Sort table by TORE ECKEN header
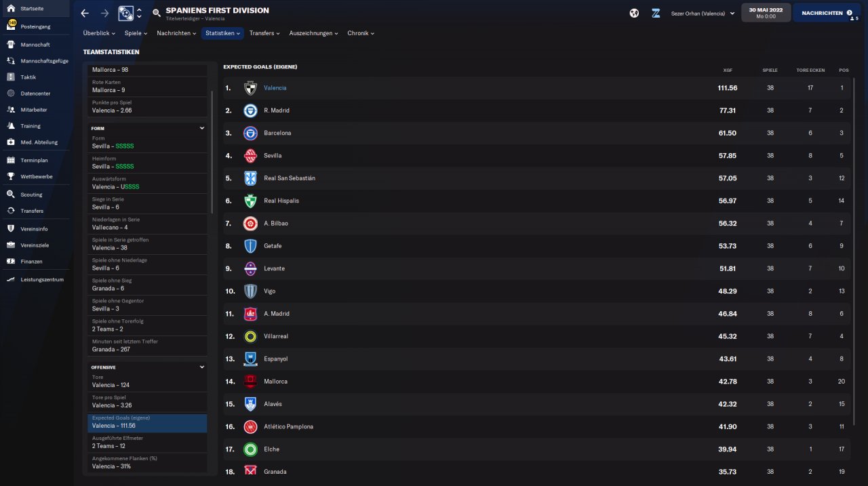The image size is (868, 486). pyautogui.click(x=810, y=70)
